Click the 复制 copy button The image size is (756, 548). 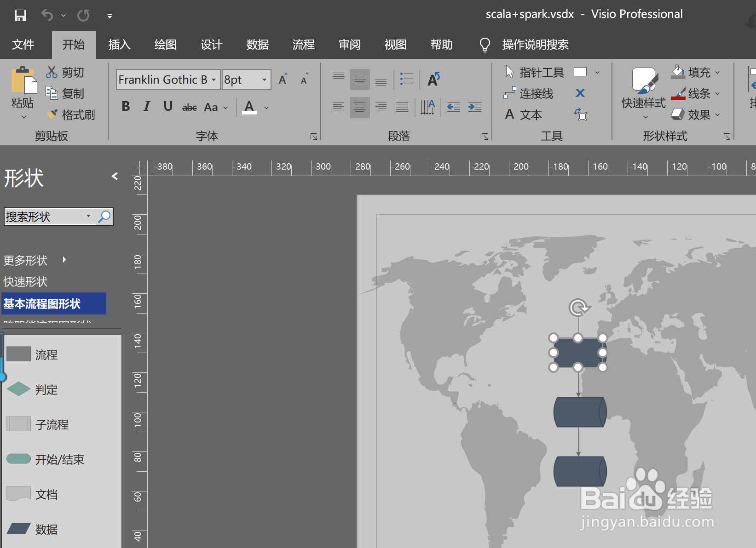(65, 93)
